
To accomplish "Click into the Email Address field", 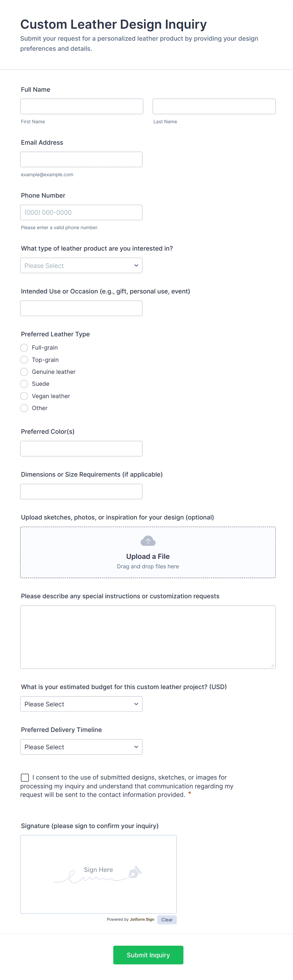I will click(81, 159).
